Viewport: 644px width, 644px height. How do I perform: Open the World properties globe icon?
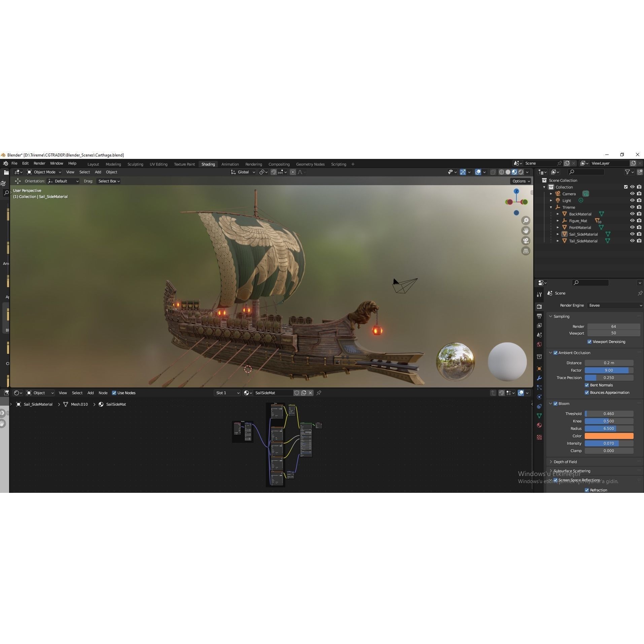click(x=539, y=344)
